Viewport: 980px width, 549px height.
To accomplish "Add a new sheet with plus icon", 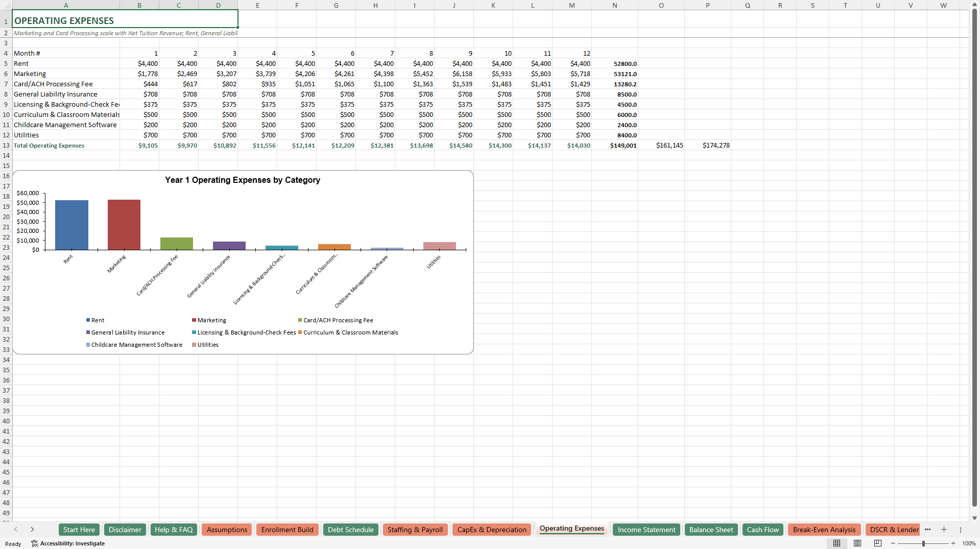I will tap(944, 530).
